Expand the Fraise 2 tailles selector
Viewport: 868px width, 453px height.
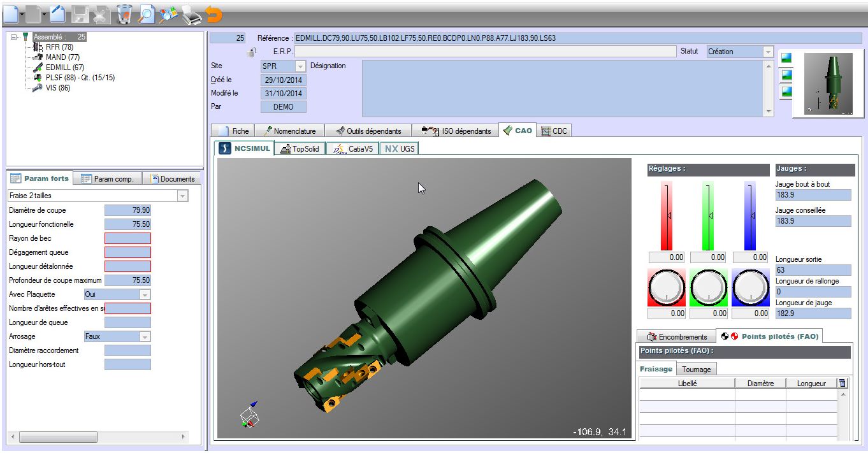(184, 196)
